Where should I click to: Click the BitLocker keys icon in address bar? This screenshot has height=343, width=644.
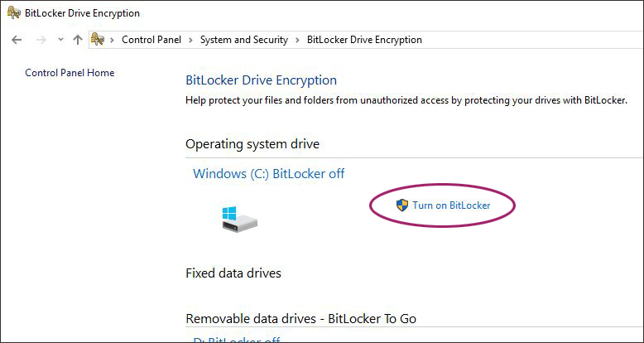point(97,40)
